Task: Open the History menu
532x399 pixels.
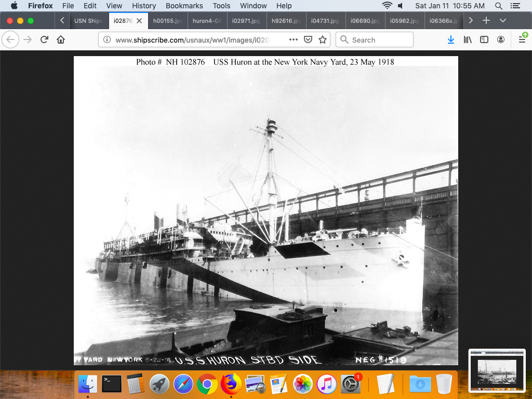Action: 144,6
